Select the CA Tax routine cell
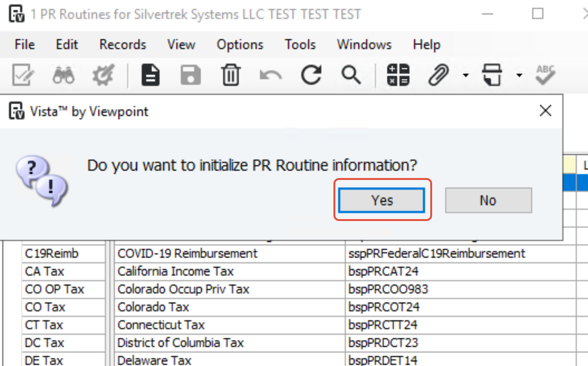 click(x=64, y=272)
